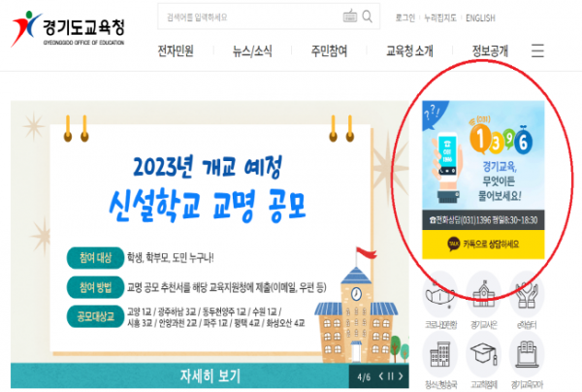The height and width of the screenshot is (392, 582).
Task: Click the yellow 카톡으로 상담하세요 button
Action: (x=483, y=245)
